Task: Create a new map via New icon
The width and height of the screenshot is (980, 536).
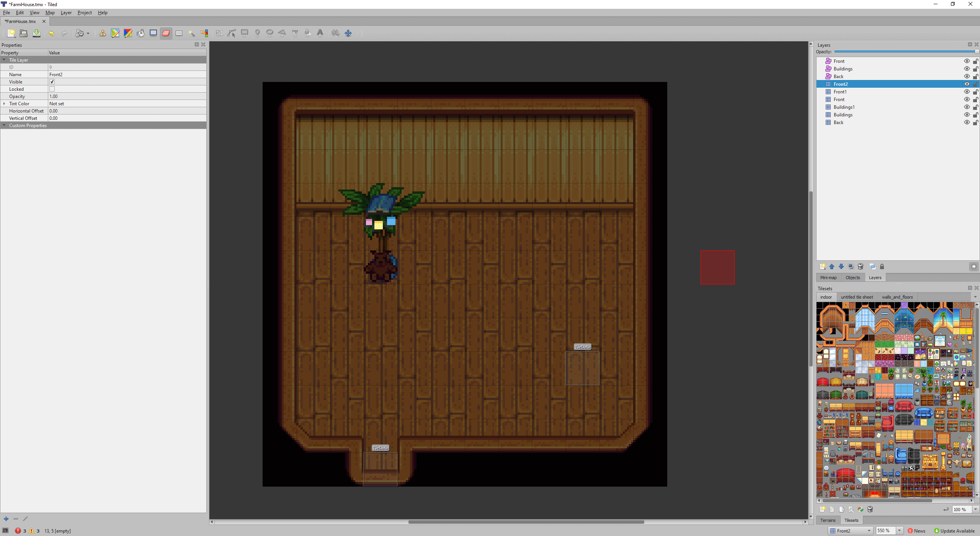Action: 11,33
